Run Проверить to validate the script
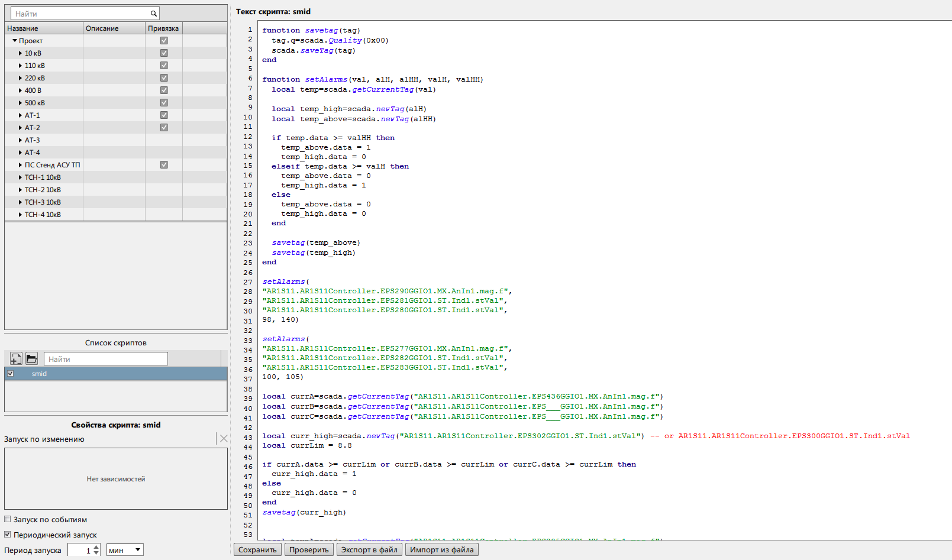 308,549
